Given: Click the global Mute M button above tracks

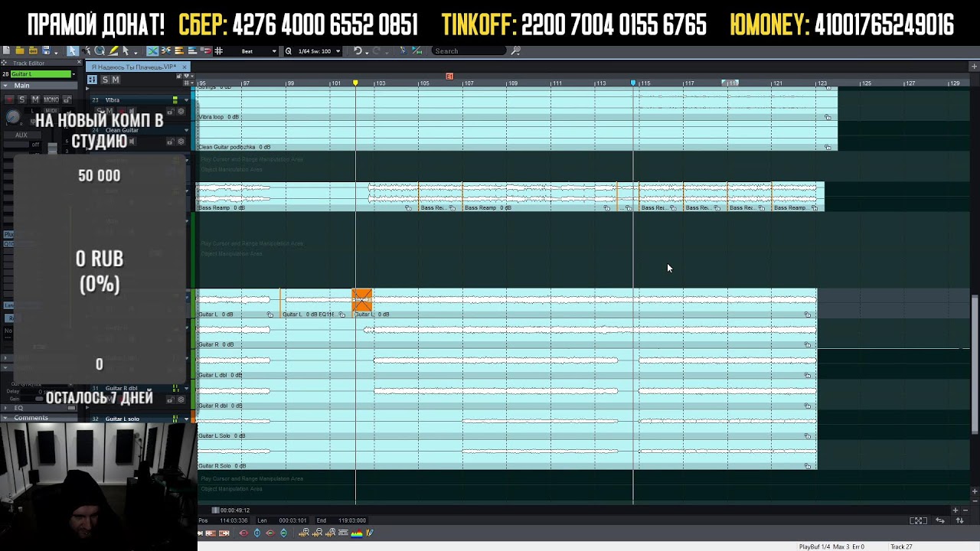Looking at the screenshot, I should [x=116, y=80].
